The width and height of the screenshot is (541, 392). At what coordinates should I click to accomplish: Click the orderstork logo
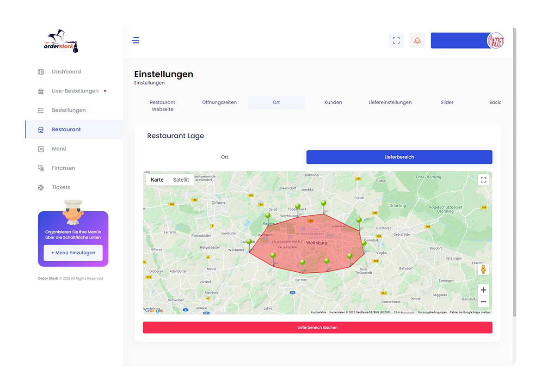pos(61,42)
